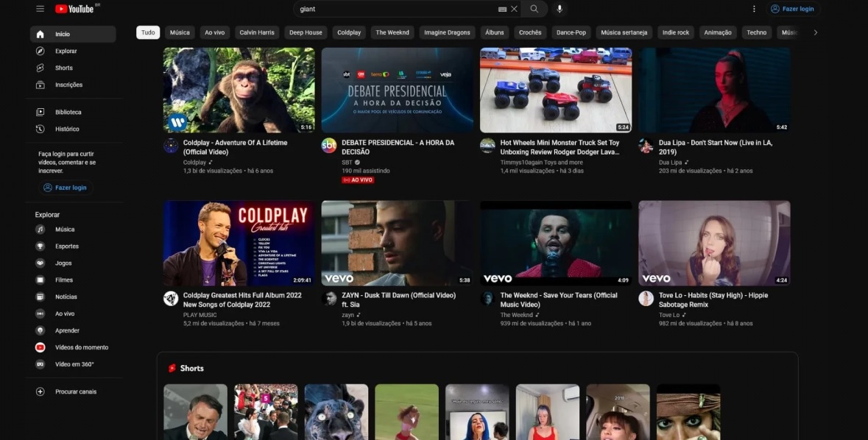The height and width of the screenshot is (440, 868).
Task: Select the Música filter chip
Action: coord(180,32)
